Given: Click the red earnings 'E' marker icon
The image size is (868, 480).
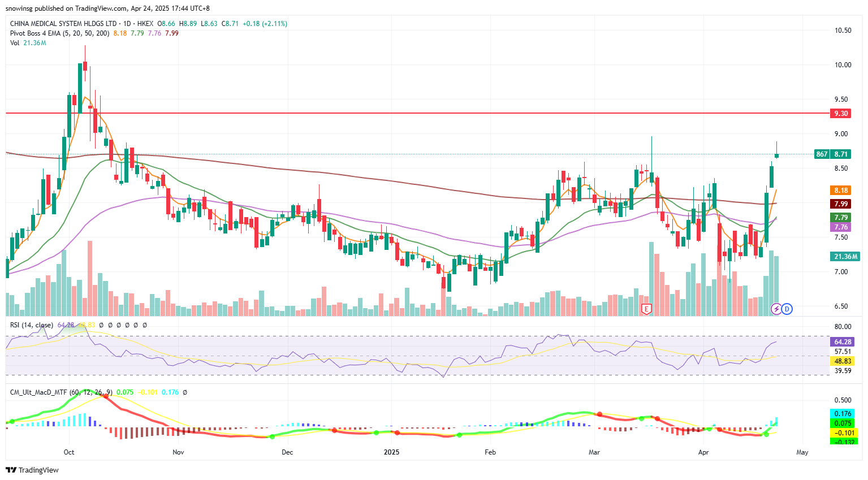Looking at the screenshot, I should point(646,309).
